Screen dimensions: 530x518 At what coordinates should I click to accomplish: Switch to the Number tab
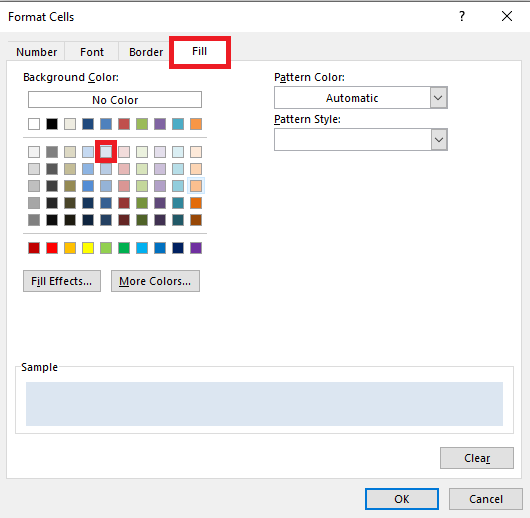[37, 52]
